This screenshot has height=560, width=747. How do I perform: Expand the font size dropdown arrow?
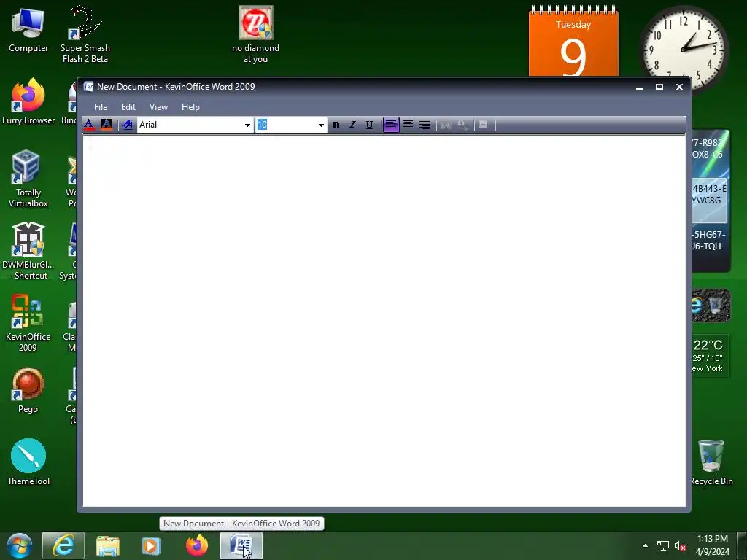tap(321, 125)
